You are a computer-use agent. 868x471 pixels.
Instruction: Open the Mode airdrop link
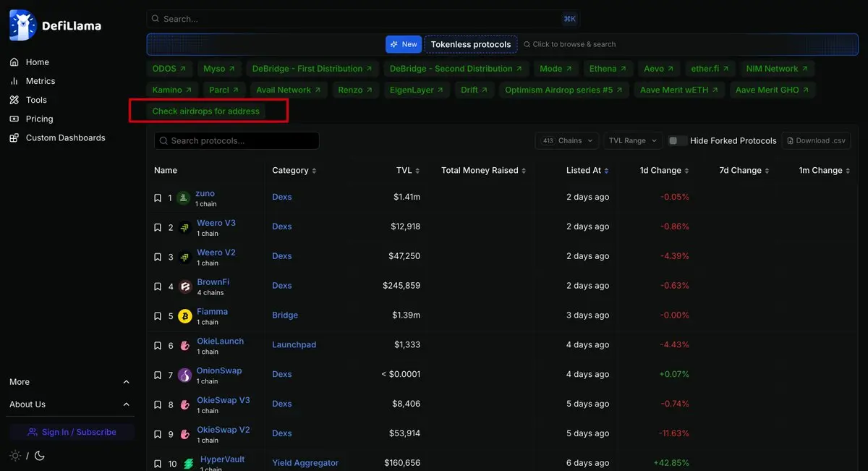point(556,69)
